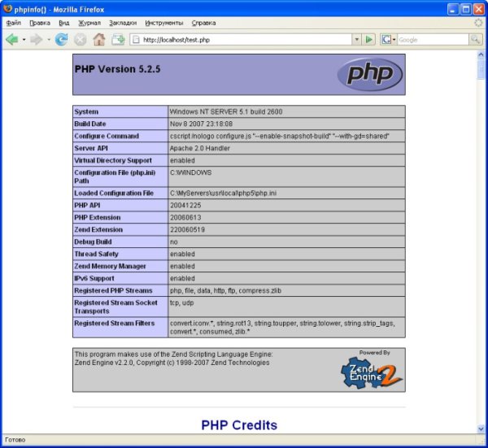Click the scrollbar up arrow
This screenshot has width=488, height=448.
481,55
